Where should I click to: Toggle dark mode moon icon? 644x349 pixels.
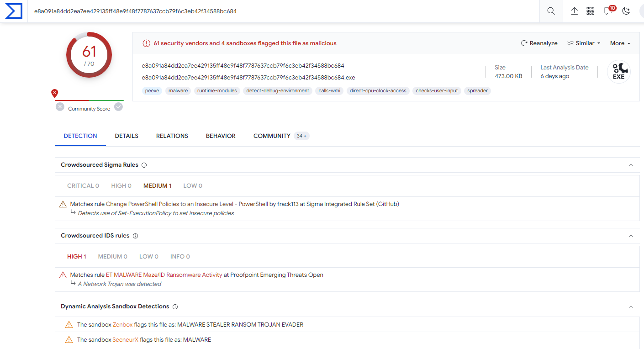626,11
